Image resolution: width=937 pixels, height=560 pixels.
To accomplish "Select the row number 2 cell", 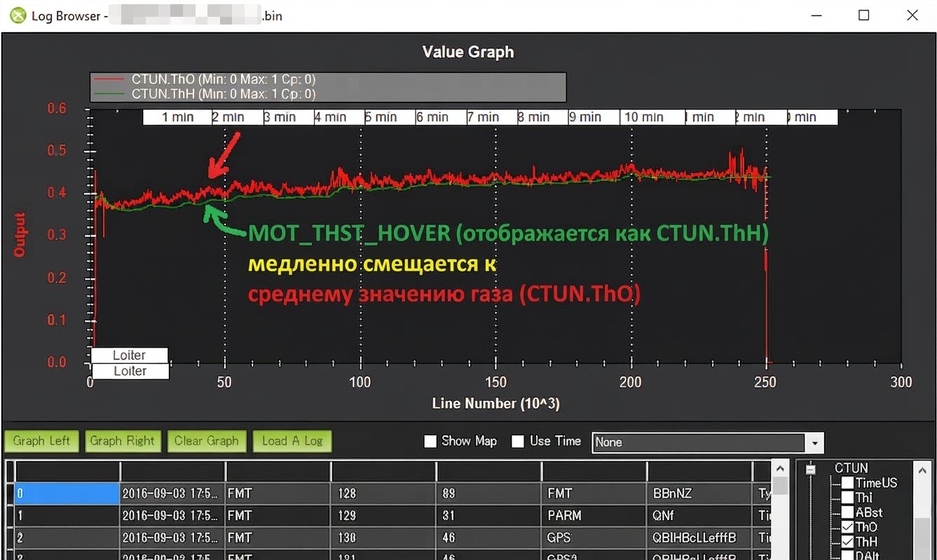I will pos(67,538).
